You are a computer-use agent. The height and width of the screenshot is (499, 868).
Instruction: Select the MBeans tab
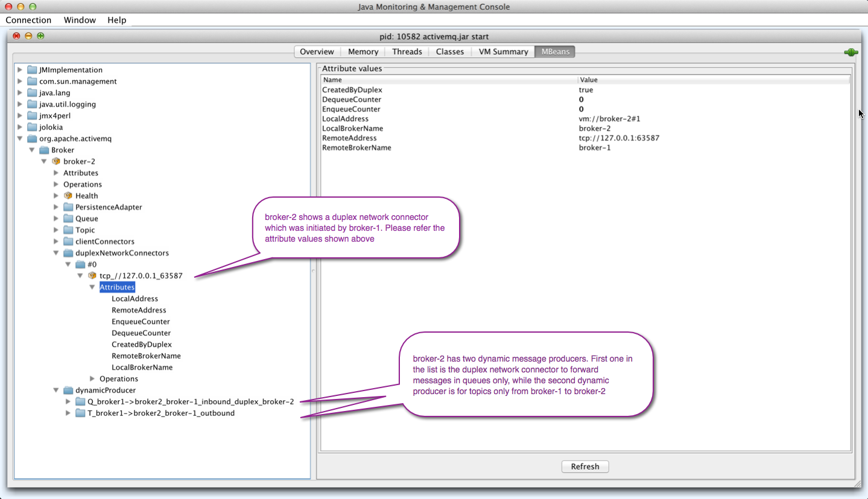coord(555,52)
